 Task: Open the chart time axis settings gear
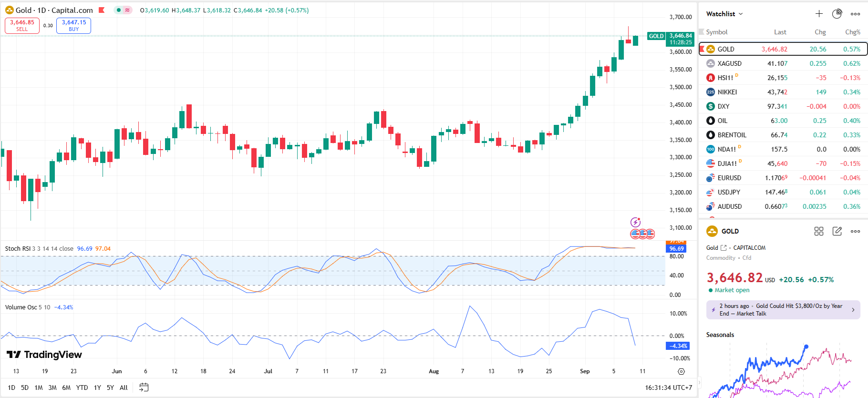point(681,371)
